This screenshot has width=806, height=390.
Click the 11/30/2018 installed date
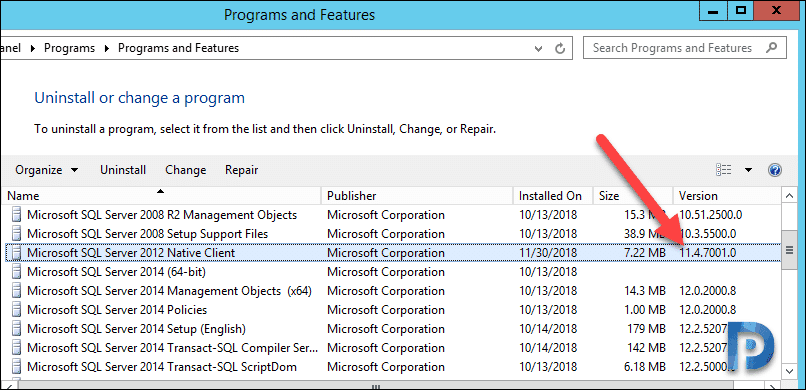(548, 253)
